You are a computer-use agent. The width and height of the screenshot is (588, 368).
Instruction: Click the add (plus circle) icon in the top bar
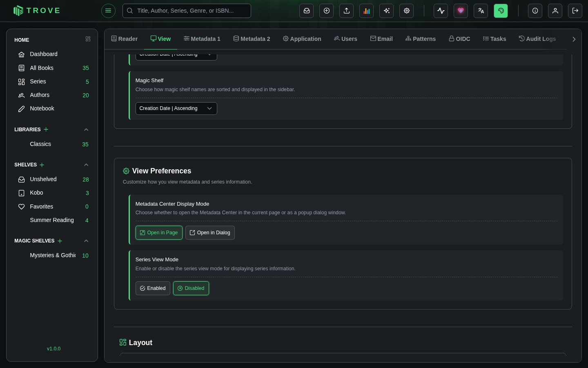tap(327, 11)
